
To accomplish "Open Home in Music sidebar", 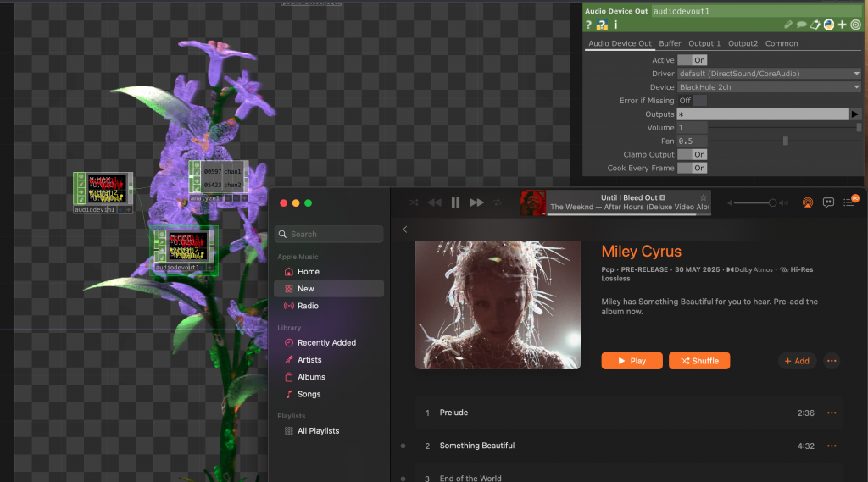I will (329, 272).
